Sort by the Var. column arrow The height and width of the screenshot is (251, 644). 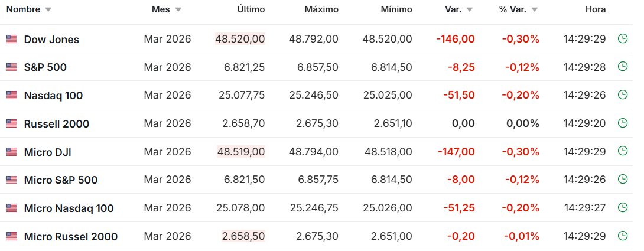(x=470, y=10)
